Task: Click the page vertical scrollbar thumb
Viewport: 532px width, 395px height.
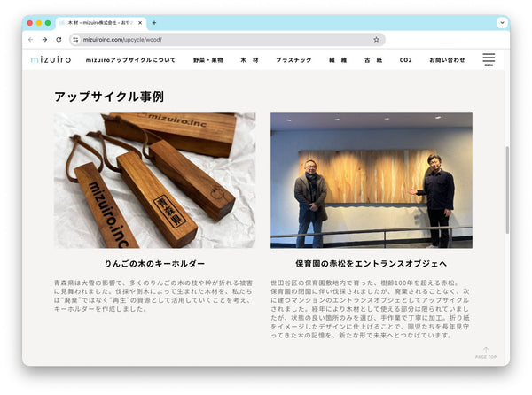Action: 507,190
